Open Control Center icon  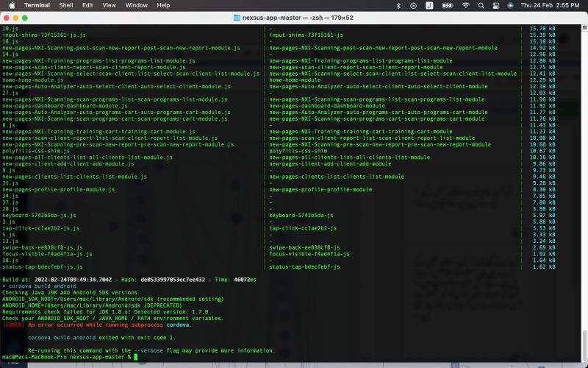[x=495, y=5]
